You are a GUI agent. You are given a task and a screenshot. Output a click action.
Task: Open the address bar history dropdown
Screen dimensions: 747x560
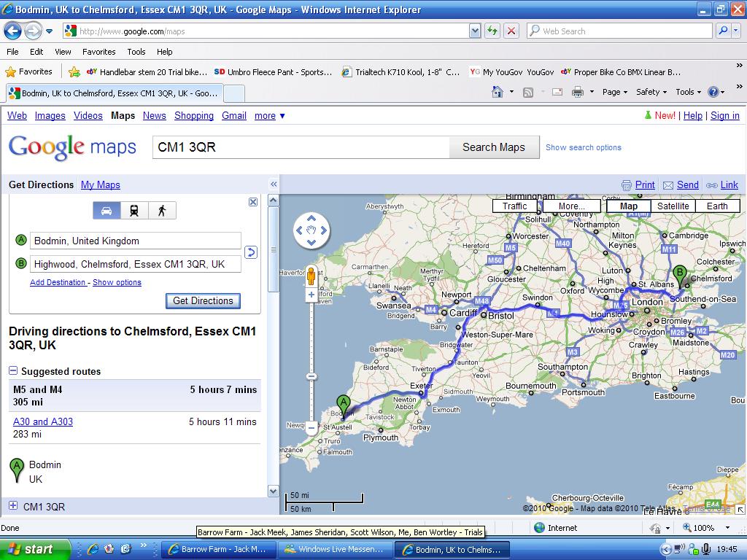[474, 31]
